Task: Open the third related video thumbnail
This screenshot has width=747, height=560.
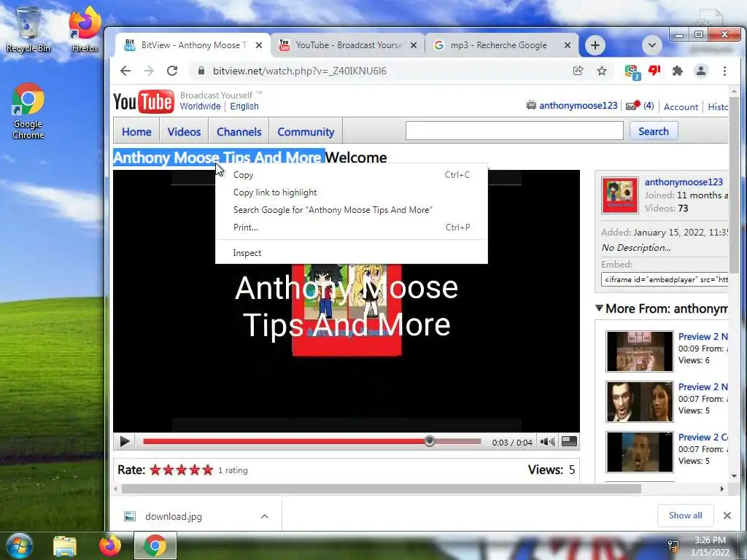Action: 639,452
